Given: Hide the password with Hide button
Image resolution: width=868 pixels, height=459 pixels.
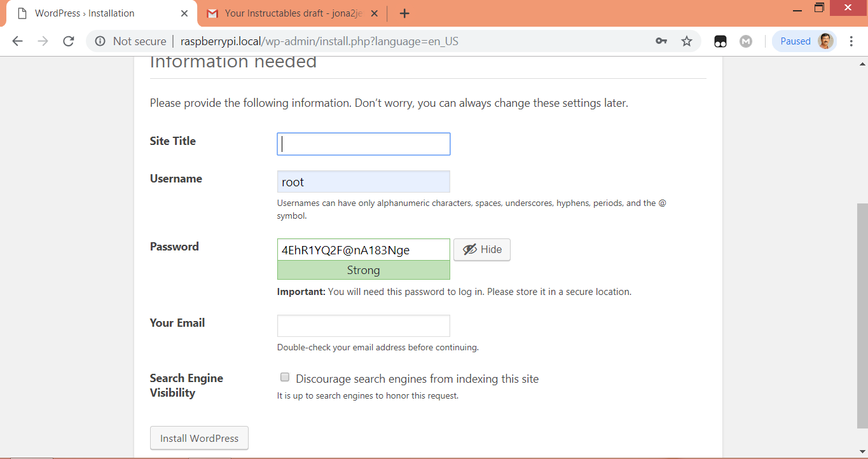Looking at the screenshot, I should [x=482, y=250].
